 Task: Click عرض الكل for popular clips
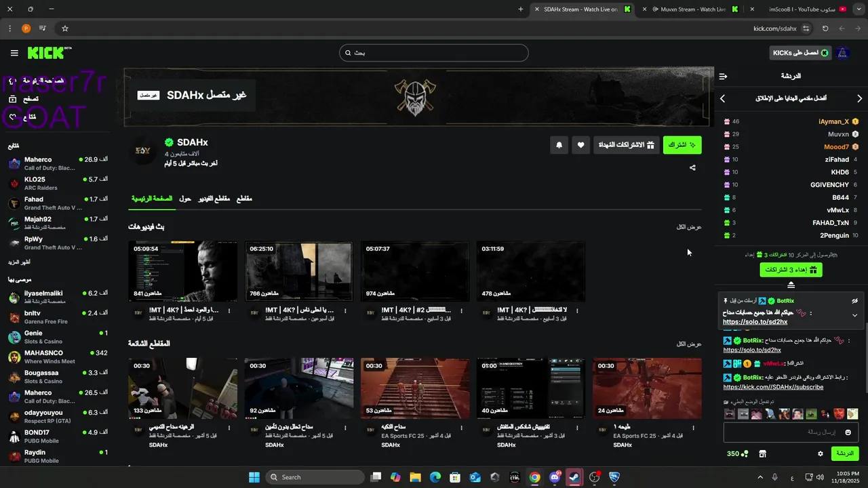click(689, 344)
